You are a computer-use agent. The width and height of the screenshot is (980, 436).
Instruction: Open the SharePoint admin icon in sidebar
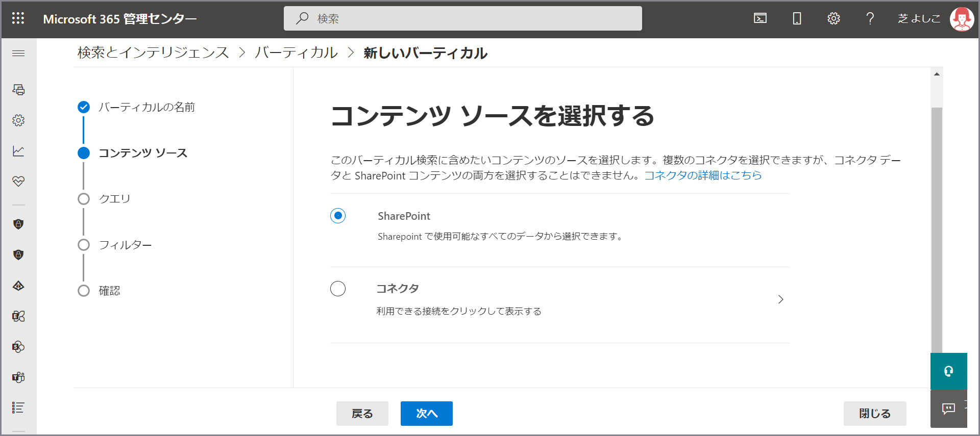click(18, 347)
